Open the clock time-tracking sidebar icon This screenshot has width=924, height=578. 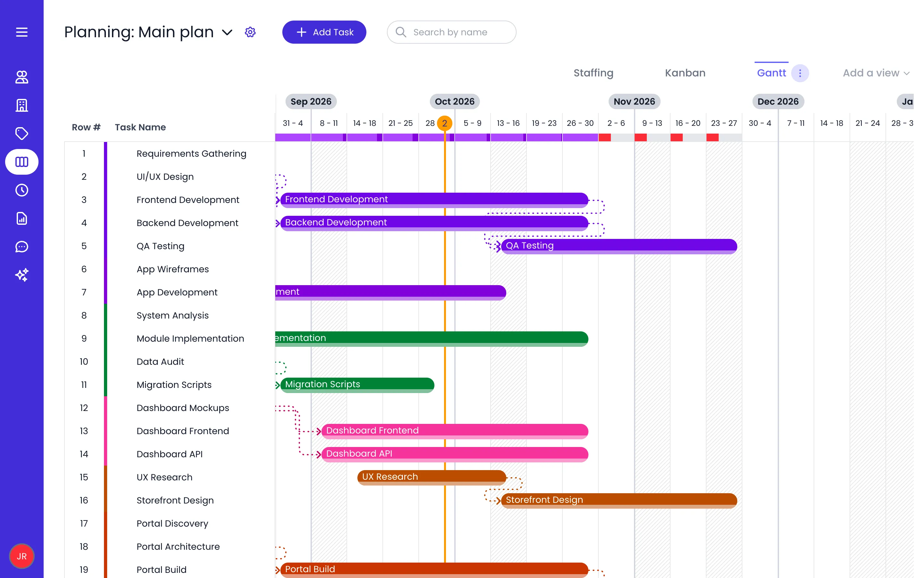tap(22, 190)
